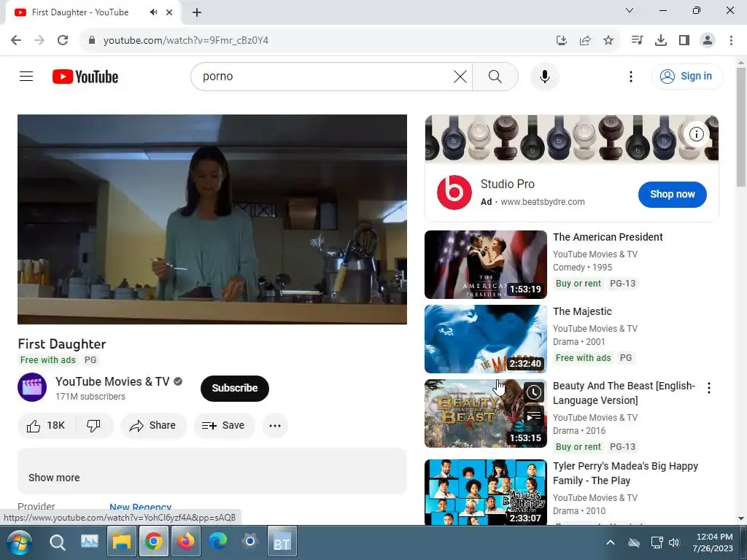Go forward in browser history

39,40
